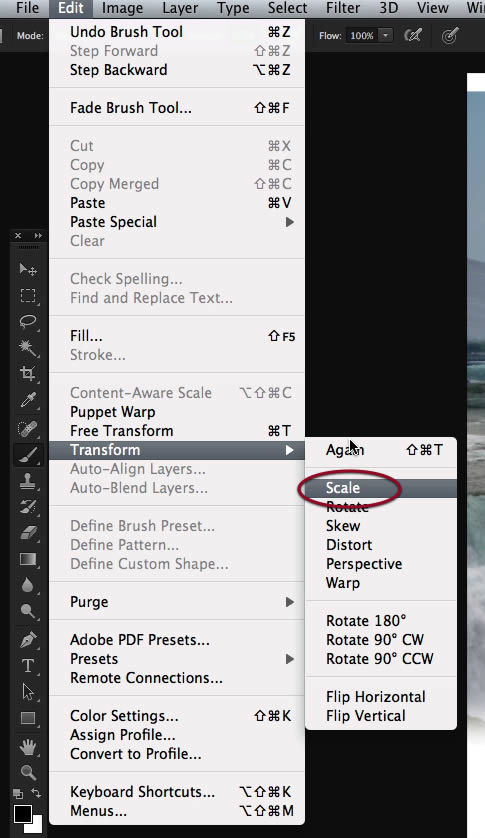Select the Horizontal Type tool
Image resolution: width=485 pixels, height=838 pixels.
point(28,666)
